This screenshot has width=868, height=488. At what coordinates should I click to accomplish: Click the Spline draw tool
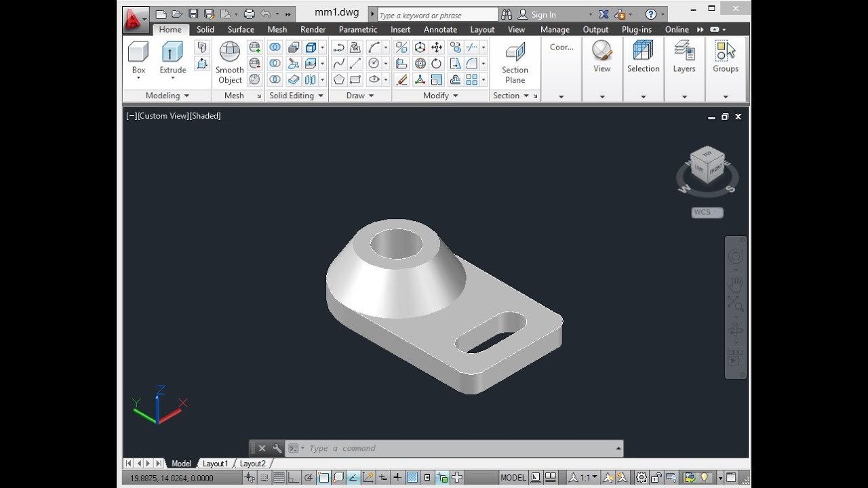(x=339, y=63)
